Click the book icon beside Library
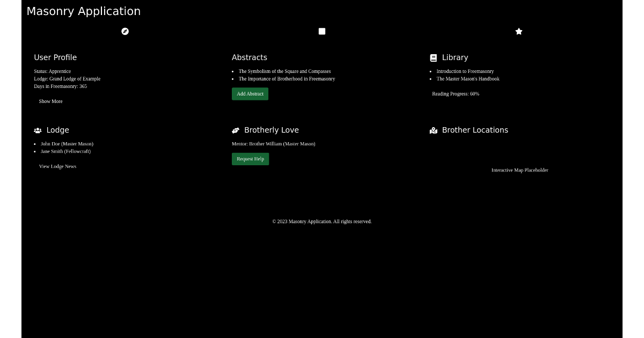The width and height of the screenshot is (644, 338). [x=433, y=57]
